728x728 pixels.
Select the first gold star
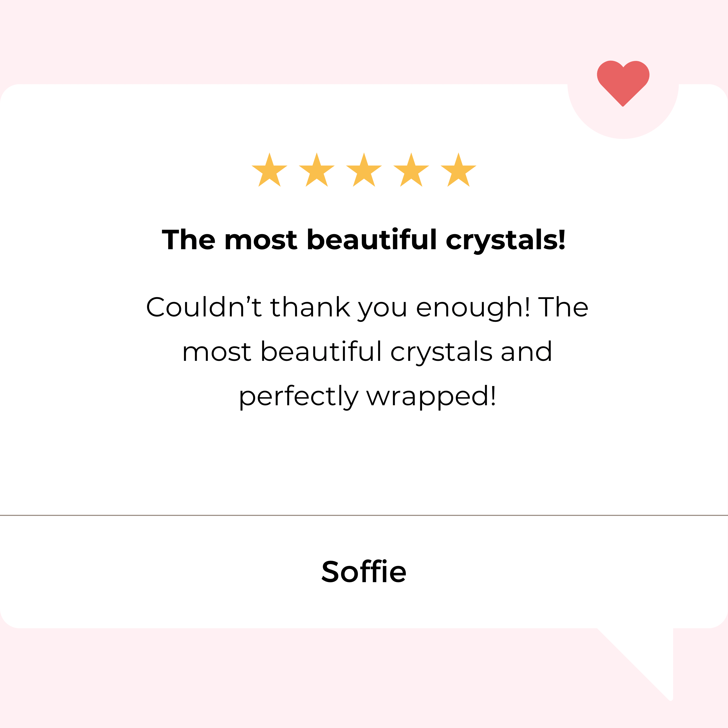(x=269, y=170)
